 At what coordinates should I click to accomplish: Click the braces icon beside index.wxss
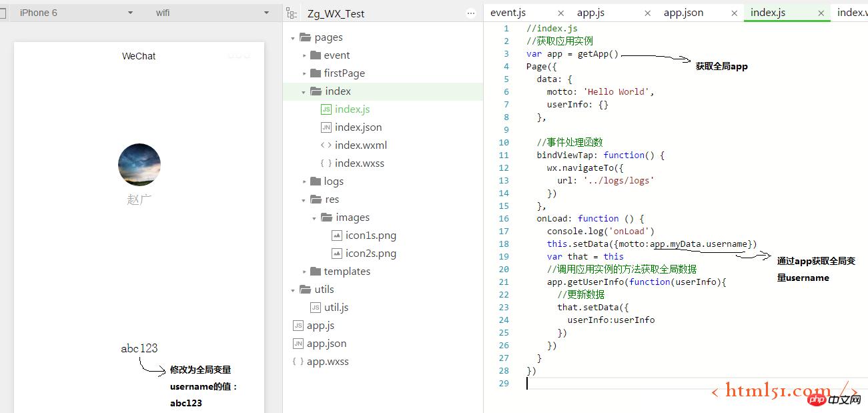[326, 163]
